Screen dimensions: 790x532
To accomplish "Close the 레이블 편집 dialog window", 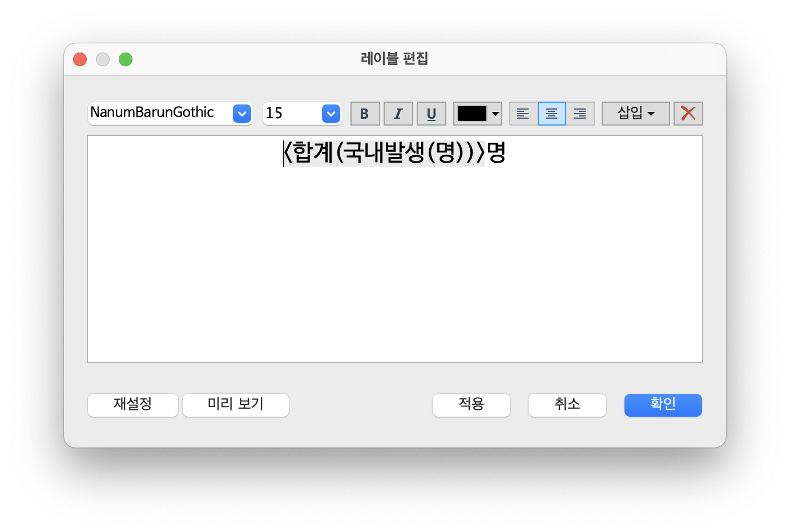I will click(80, 59).
